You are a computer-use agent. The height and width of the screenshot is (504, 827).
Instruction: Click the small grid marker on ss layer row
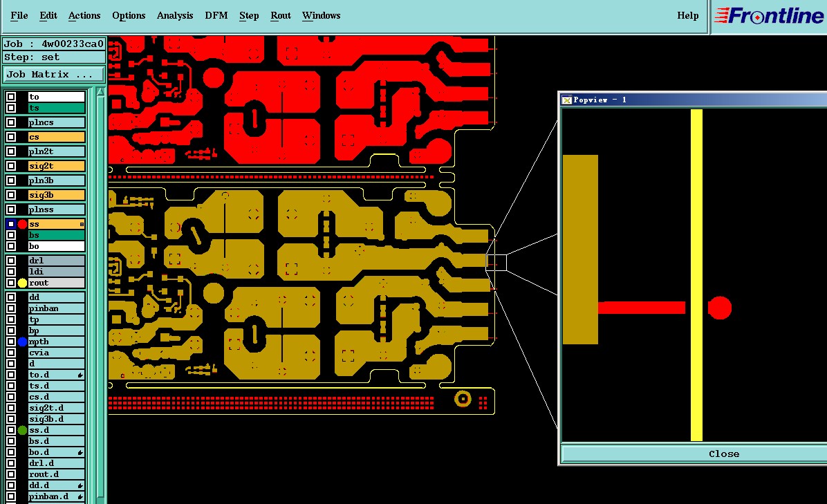[82, 225]
